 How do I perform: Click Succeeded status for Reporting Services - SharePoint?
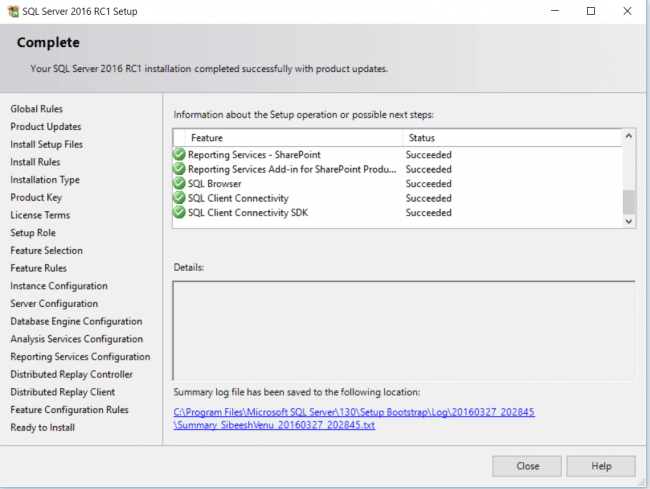[x=428, y=155]
